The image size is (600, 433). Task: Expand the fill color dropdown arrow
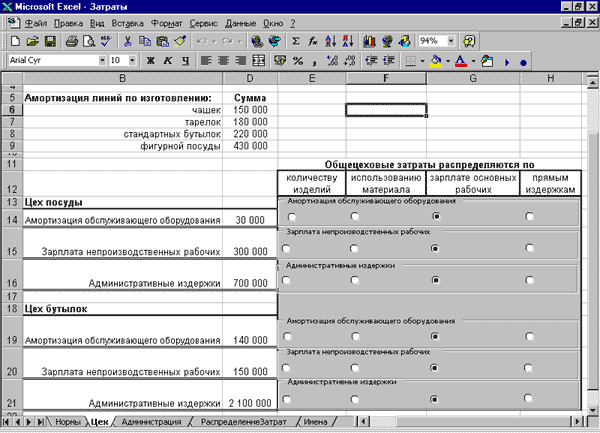(448, 61)
